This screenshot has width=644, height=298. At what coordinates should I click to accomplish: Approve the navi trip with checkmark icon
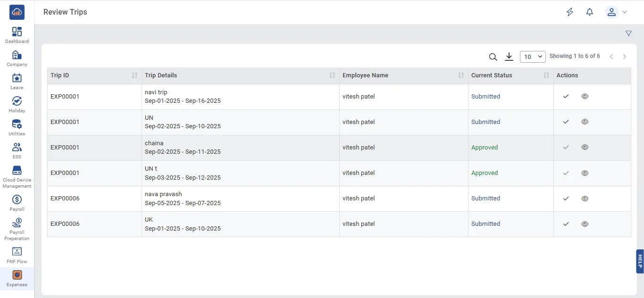click(566, 96)
